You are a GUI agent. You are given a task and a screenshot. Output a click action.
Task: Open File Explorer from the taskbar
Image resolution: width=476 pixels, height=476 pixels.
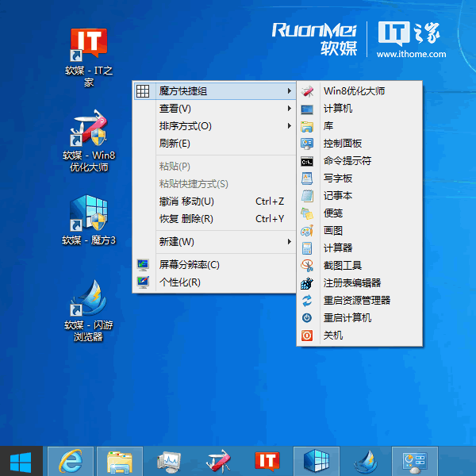pos(119,461)
